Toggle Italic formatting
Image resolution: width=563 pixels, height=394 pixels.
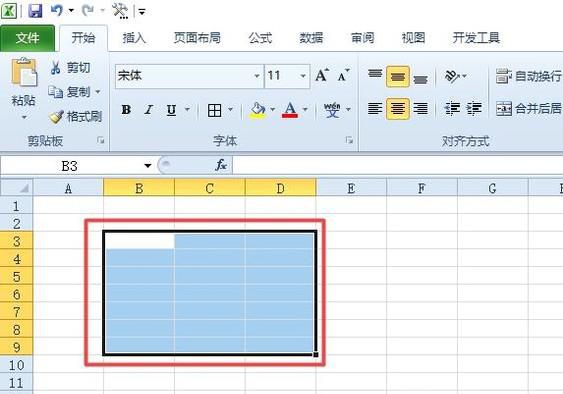(148, 110)
